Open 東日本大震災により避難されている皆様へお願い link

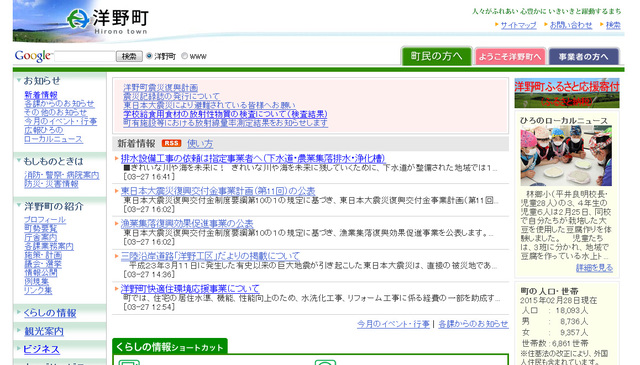click(x=209, y=105)
